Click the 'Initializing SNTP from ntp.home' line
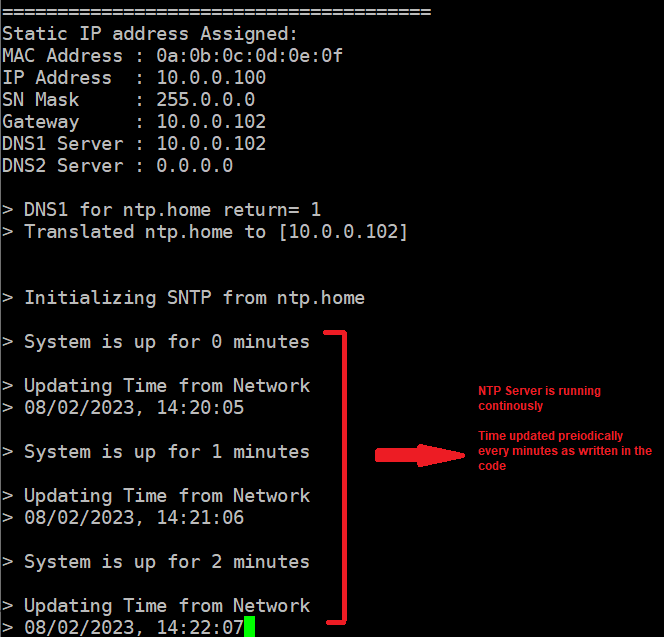 pyautogui.click(x=183, y=298)
